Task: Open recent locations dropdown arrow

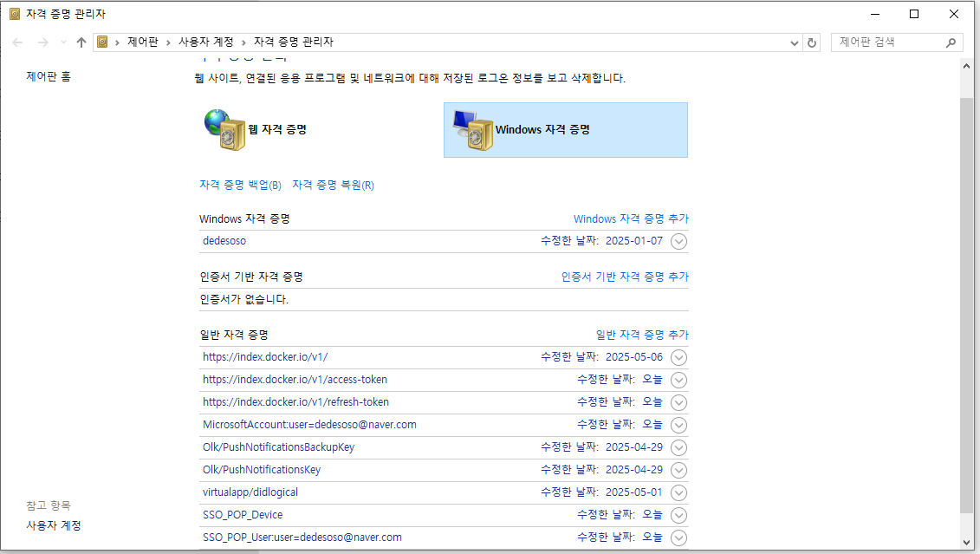Action: click(x=63, y=42)
